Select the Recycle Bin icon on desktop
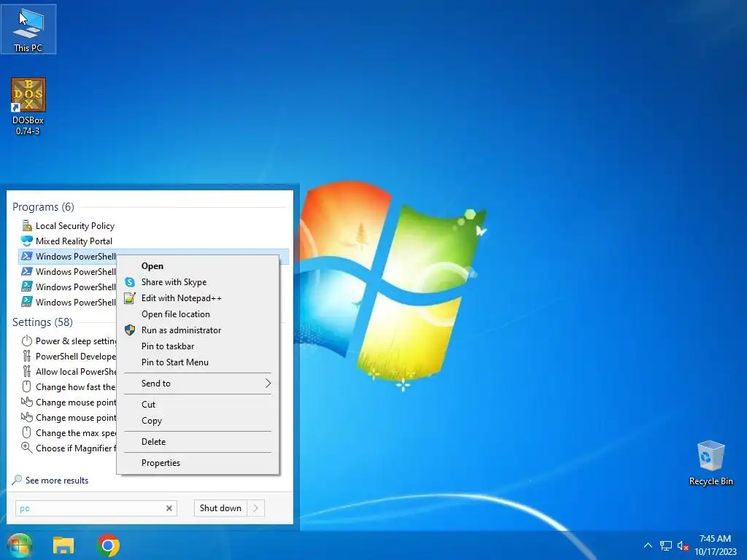The image size is (747, 560). pos(711,463)
